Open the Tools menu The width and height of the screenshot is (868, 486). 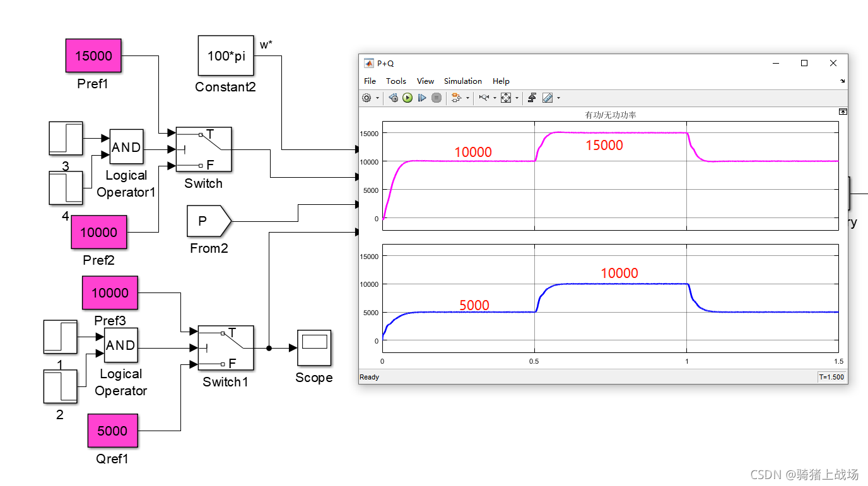pos(396,81)
